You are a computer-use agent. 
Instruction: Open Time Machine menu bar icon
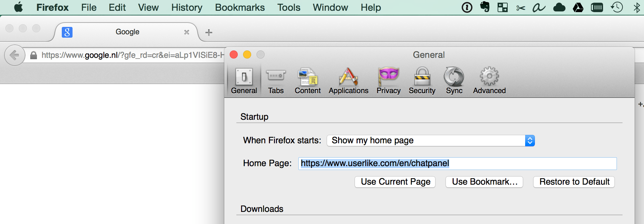pyautogui.click(x=616, y=7)
